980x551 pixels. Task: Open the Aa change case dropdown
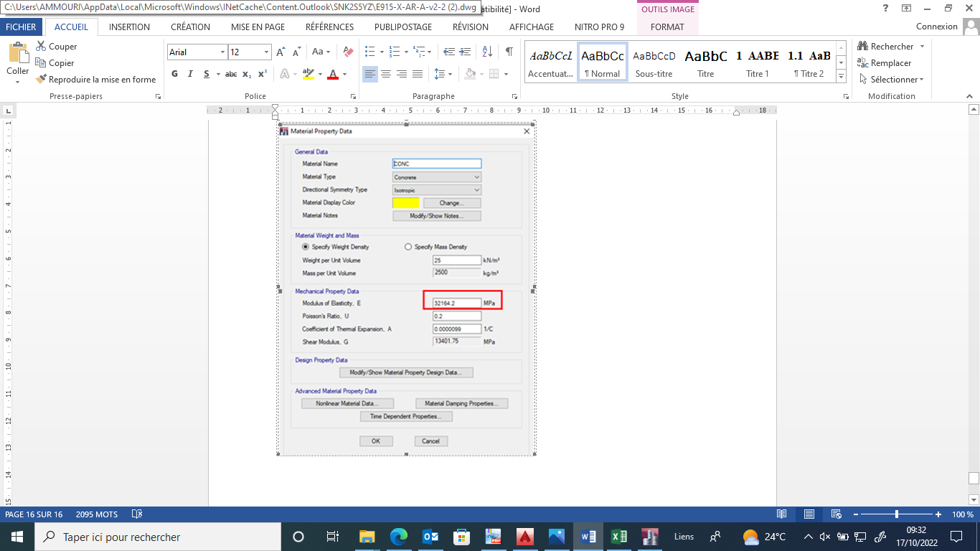[322, 52]
